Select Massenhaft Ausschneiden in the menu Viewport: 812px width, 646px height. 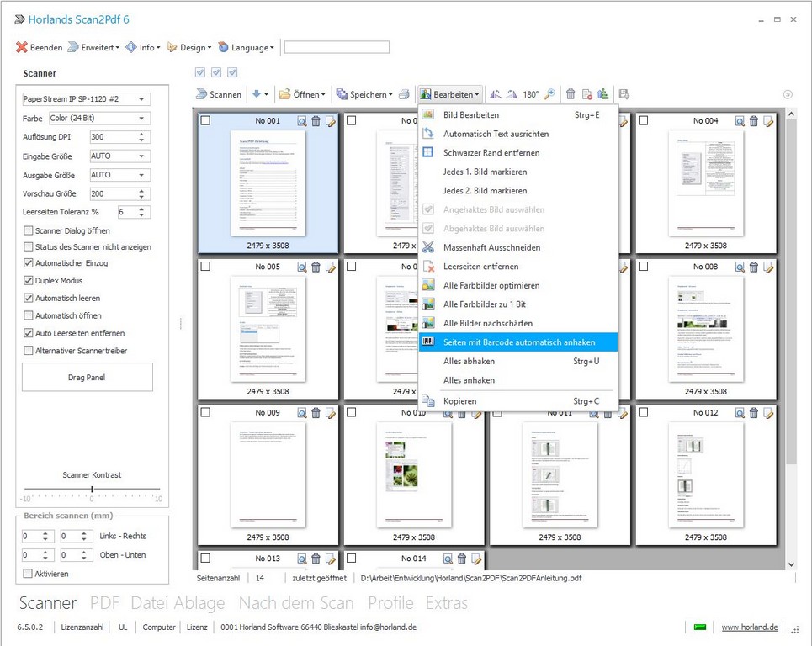(518, 247)
